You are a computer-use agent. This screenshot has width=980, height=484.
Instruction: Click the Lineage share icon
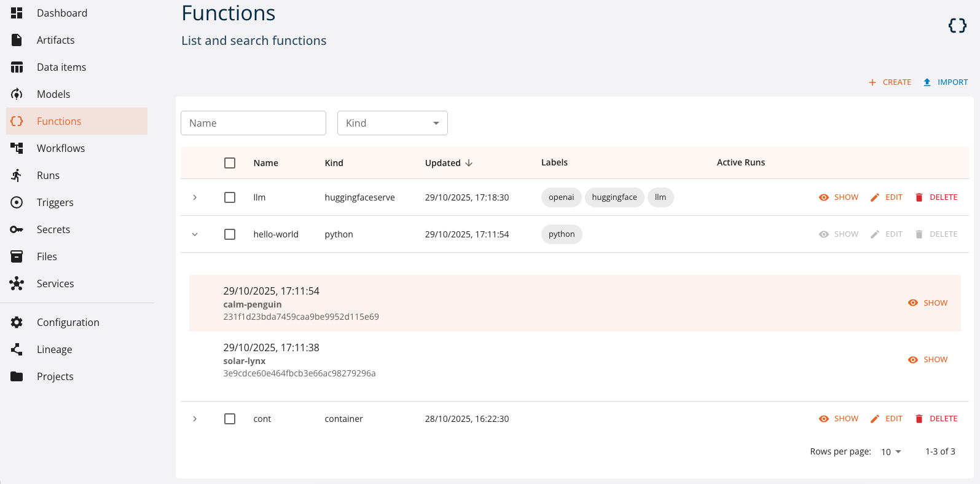(17, 349)
